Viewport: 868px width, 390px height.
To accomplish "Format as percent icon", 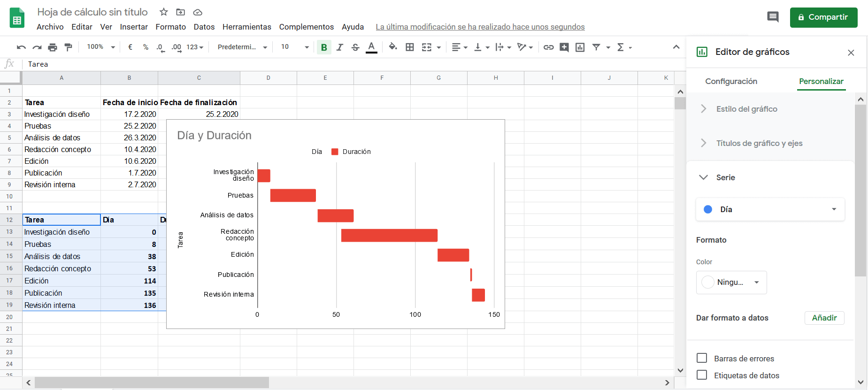I will [x=146, y=47].
